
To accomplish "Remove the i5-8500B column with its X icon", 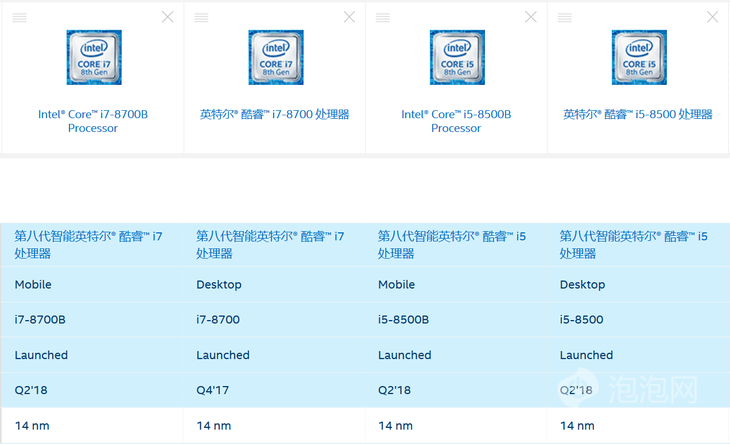I will [x=531, y=17].
